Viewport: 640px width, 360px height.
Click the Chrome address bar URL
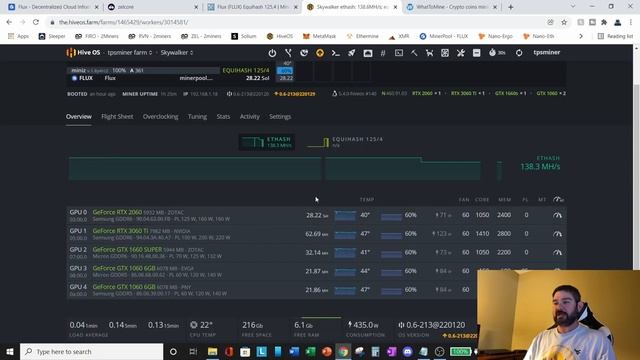123,22
